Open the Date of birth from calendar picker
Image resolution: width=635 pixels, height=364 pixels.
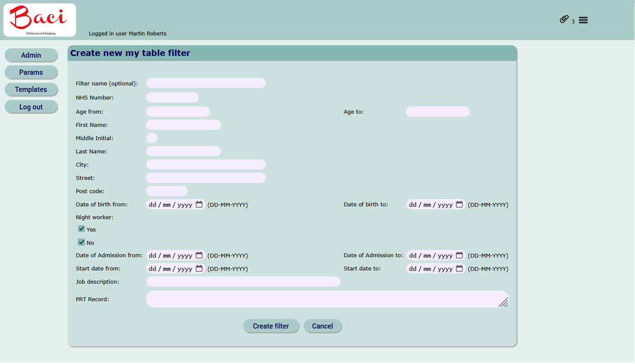(199, 204)
